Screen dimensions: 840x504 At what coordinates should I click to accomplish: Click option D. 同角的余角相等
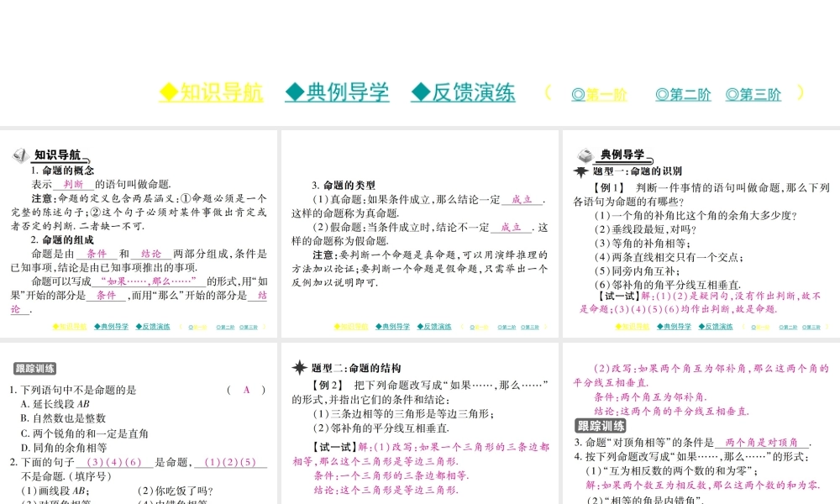(x=64, y=448)
